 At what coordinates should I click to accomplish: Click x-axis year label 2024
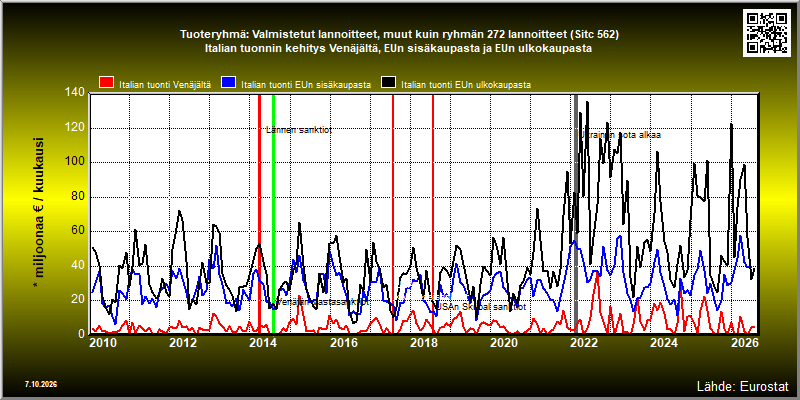(x=664, y=343)
